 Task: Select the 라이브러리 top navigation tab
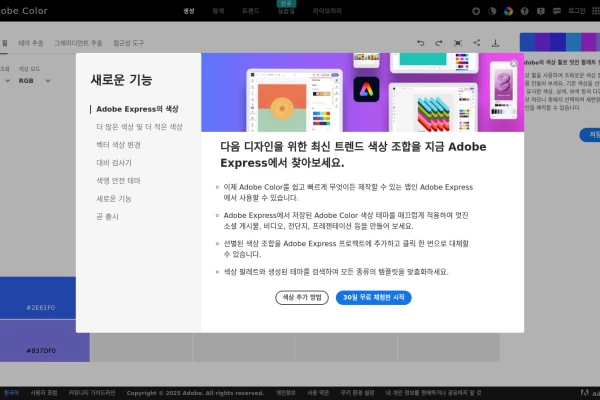(x=327, y=11)
